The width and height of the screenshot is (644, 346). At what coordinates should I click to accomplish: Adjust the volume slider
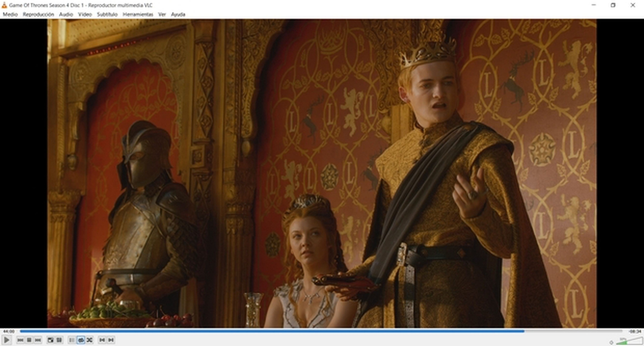[629, 341]
